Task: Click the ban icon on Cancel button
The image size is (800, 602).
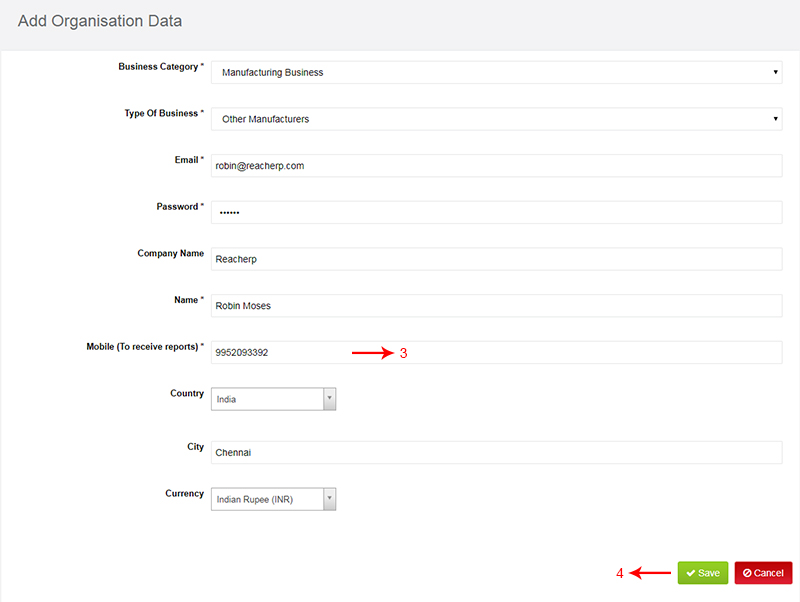Action: click(x=747, y=573)
